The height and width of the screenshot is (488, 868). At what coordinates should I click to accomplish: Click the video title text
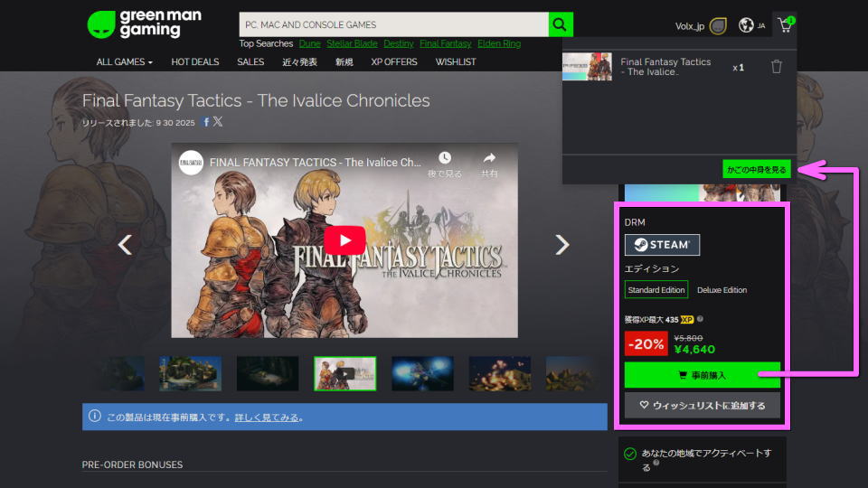315,163
